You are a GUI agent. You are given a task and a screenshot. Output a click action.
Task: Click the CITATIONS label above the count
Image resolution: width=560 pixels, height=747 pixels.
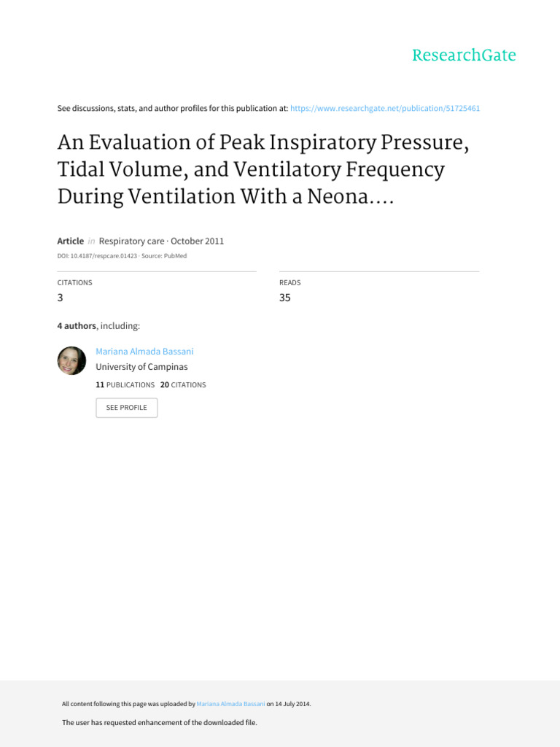75,282
